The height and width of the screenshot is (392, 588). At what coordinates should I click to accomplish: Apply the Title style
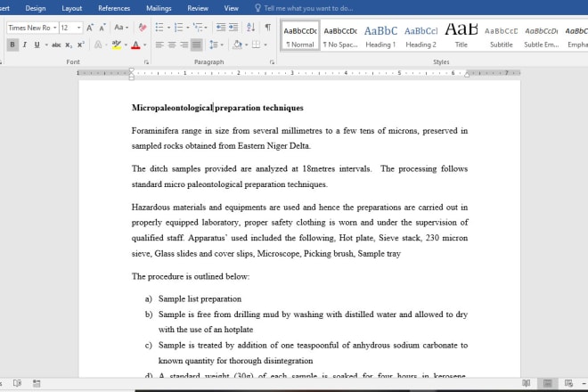461,36
